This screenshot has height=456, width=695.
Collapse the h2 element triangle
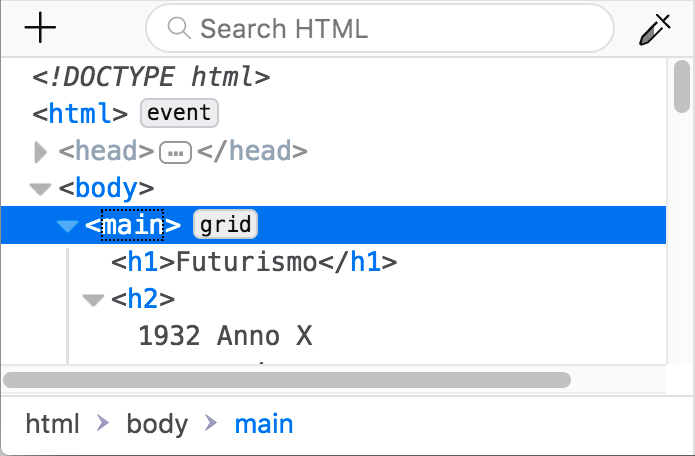click(93, 299)
